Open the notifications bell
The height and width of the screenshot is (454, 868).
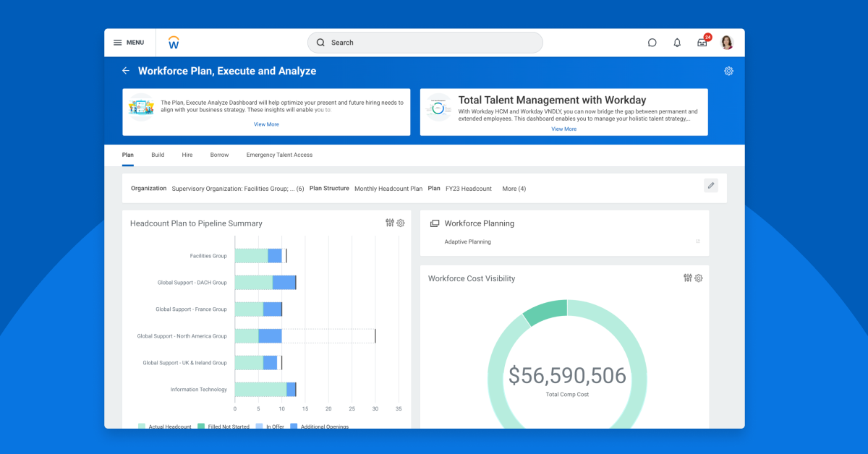(x=676, y=43)
